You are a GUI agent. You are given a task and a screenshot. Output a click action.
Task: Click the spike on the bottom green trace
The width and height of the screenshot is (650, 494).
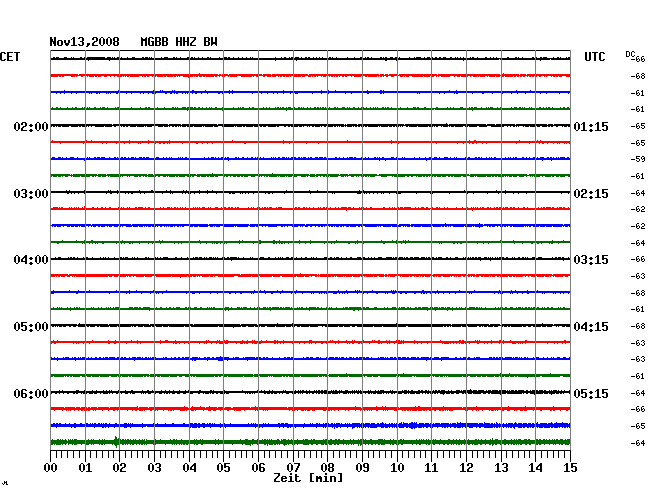click(x=116, y=442)
